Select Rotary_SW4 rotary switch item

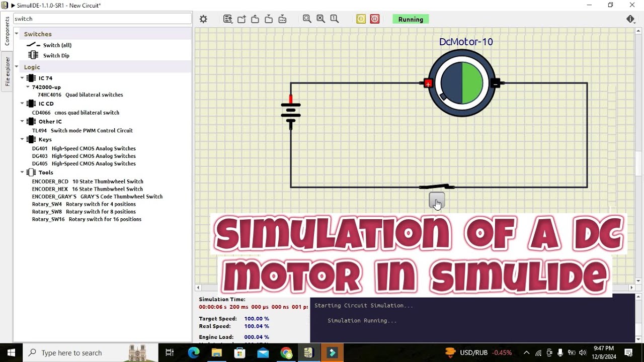[x=84, y=204]
